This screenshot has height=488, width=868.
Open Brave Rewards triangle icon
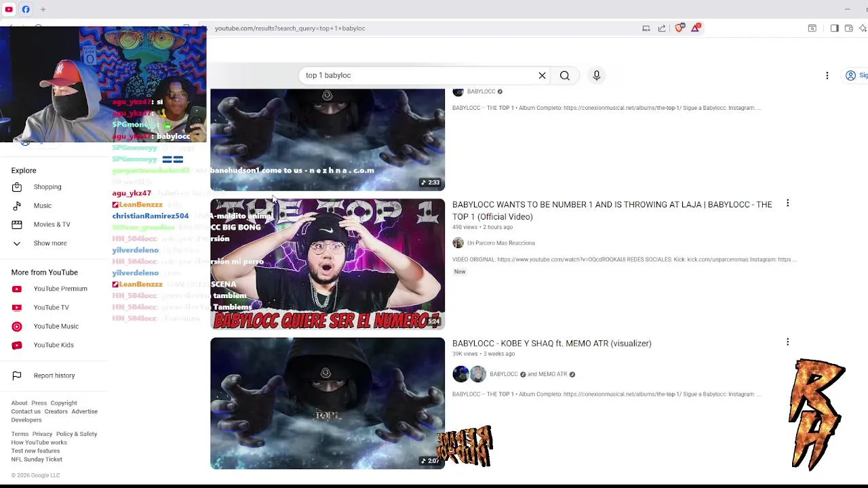coord(696,28)
